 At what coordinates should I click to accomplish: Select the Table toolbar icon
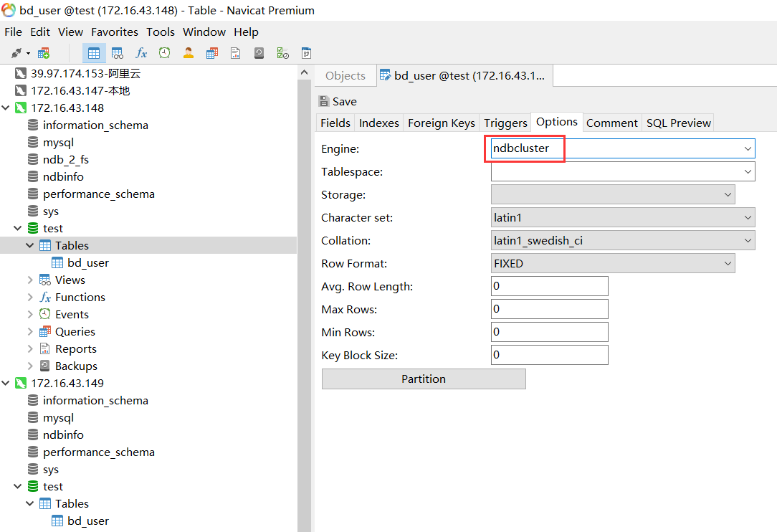pos(94,53)
